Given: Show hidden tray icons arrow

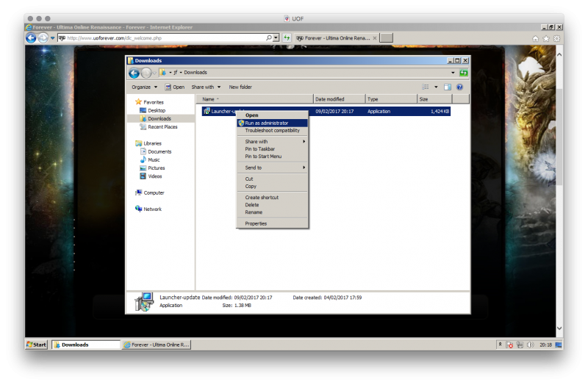Looking at the screenshot, I should coord(500,344).
